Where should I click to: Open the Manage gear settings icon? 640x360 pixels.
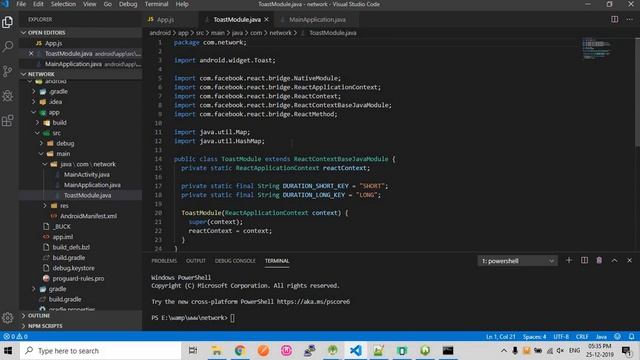coord(7,318)
